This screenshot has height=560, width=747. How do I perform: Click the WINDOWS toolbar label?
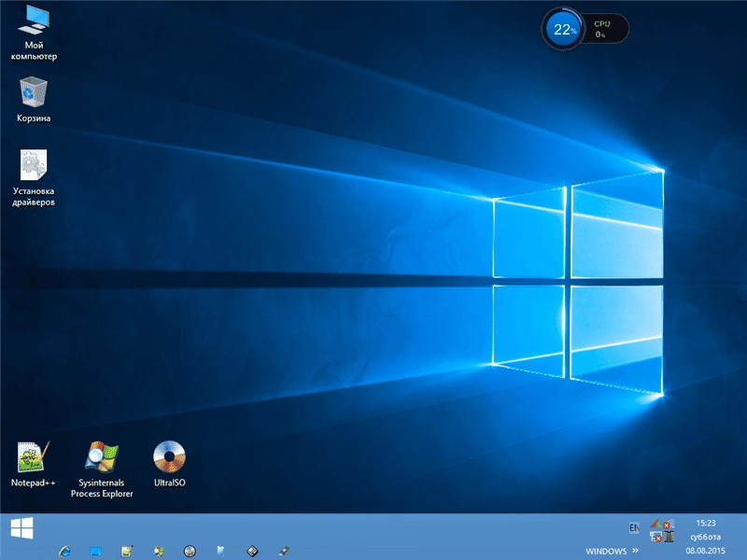tap(606, 551)
